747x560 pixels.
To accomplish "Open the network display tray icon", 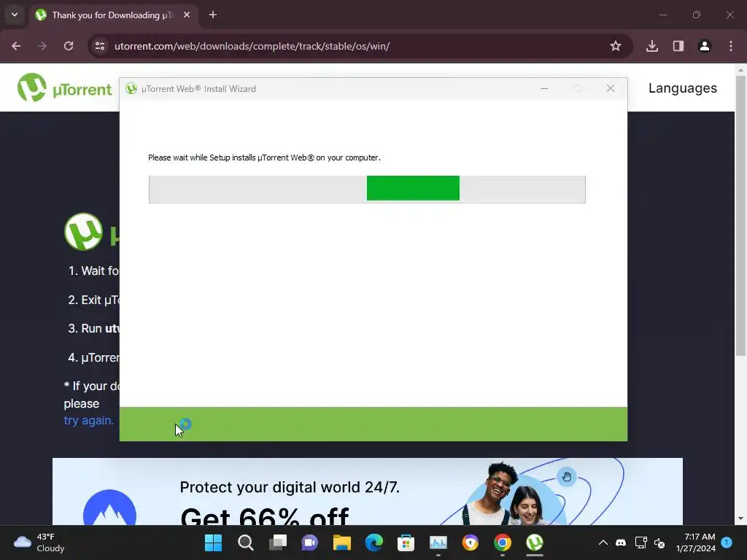I will pos(640,542).
